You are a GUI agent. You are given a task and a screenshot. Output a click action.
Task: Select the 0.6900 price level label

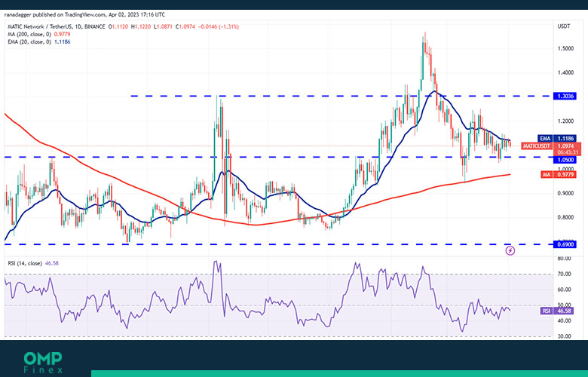tap(565, 244)
